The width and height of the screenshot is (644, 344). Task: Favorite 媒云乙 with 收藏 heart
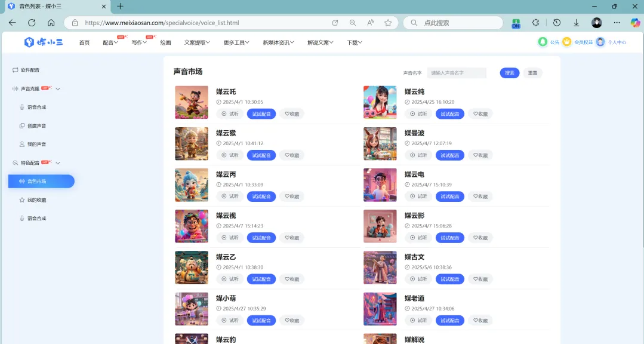292,279
